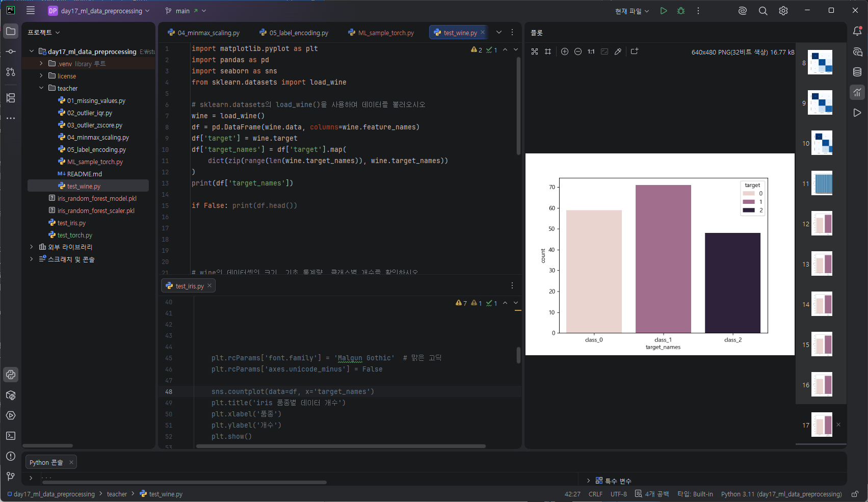Screen dimensions: 868x502
Task: Toggle read-only lock icon in status bar
Action: pos(855,494)
